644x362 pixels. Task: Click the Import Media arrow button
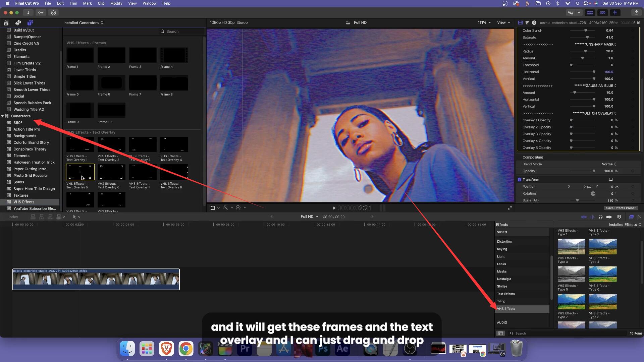pyautogui.click(x=28, y=13)
